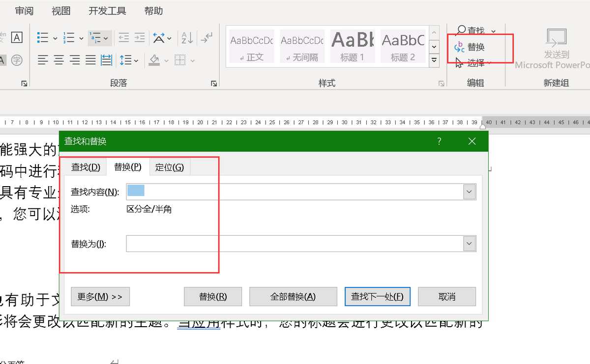Apply 标题 2 style from gallery
This screenshot has height=364, width=590.
click(403, 47)
